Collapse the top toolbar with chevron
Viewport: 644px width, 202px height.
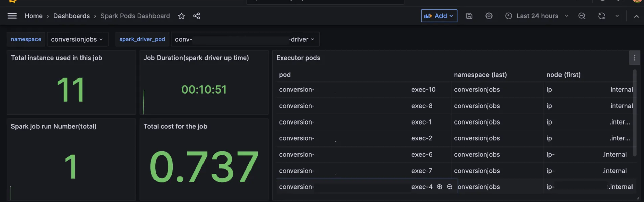[x=636, y=16]
